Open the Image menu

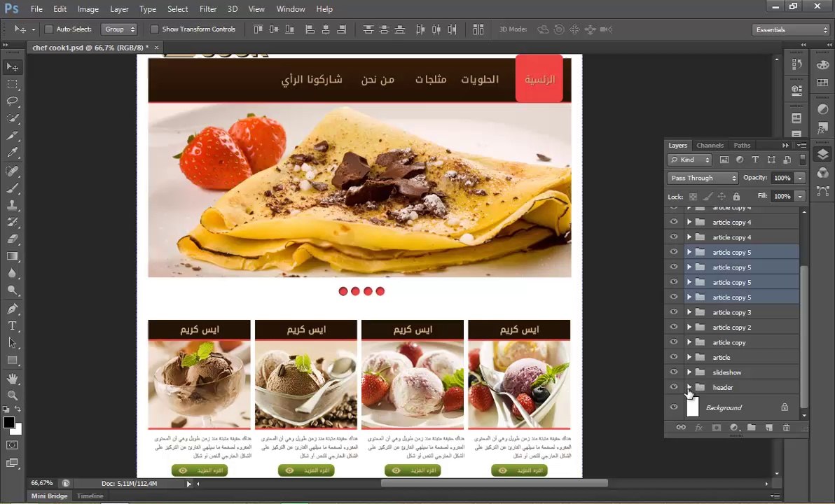pos(88,9)
